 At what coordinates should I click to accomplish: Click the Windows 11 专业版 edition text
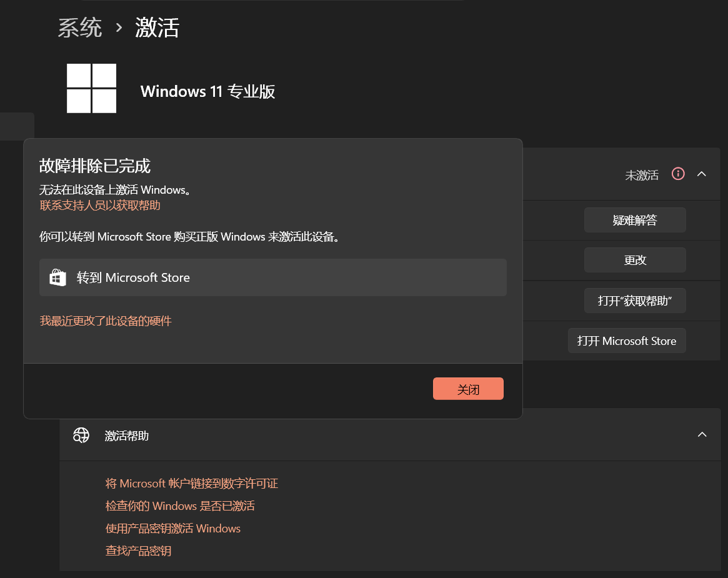click(x=207, y=91)
